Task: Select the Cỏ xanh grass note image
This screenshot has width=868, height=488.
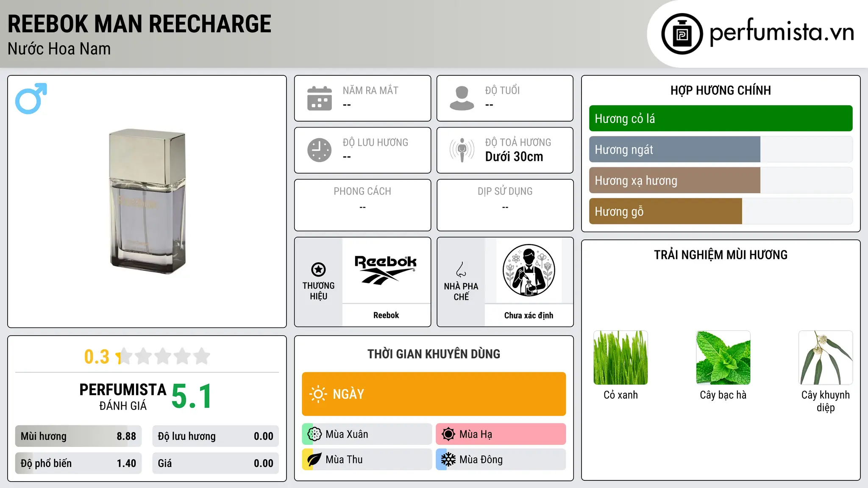Action: (x=620, y=358)
